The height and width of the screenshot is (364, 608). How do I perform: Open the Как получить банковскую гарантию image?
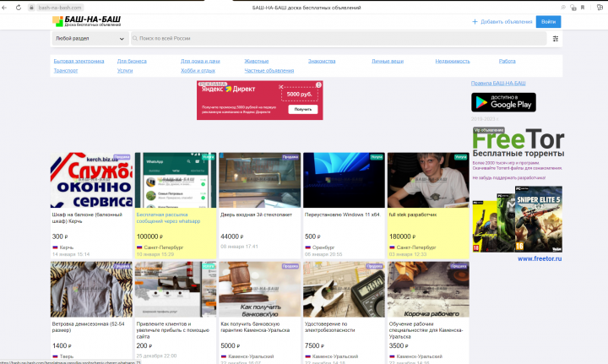(259, 290)
